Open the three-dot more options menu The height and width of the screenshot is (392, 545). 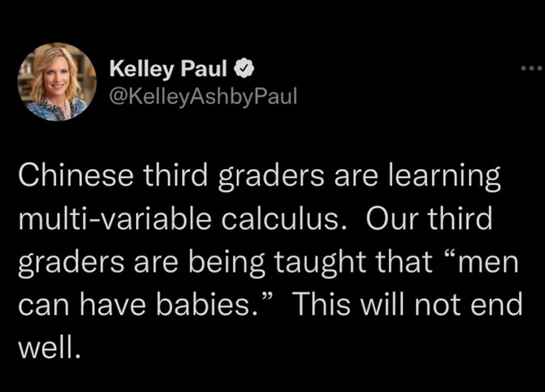(531, 68)
